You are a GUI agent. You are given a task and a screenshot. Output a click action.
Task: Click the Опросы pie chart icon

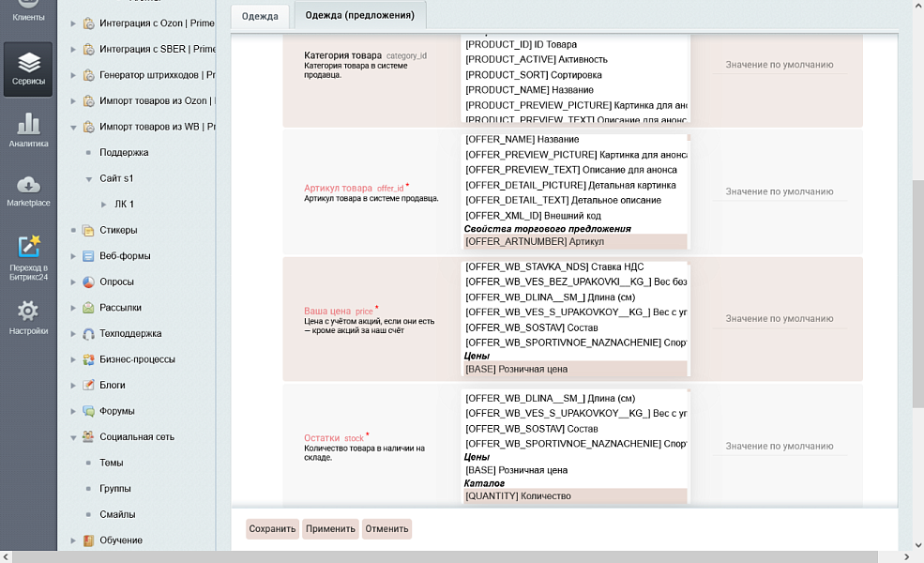88,281
